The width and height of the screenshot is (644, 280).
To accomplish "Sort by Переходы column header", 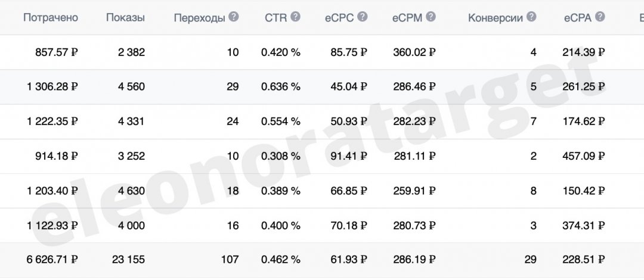I will pyautogui.click(x=200, y=18).
